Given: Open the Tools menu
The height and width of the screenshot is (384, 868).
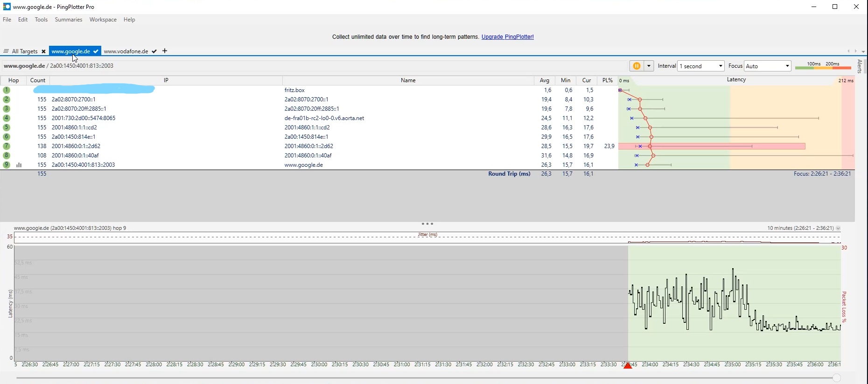Looking at the screenshot, I should pyautogui.click(x=41, y=20).
